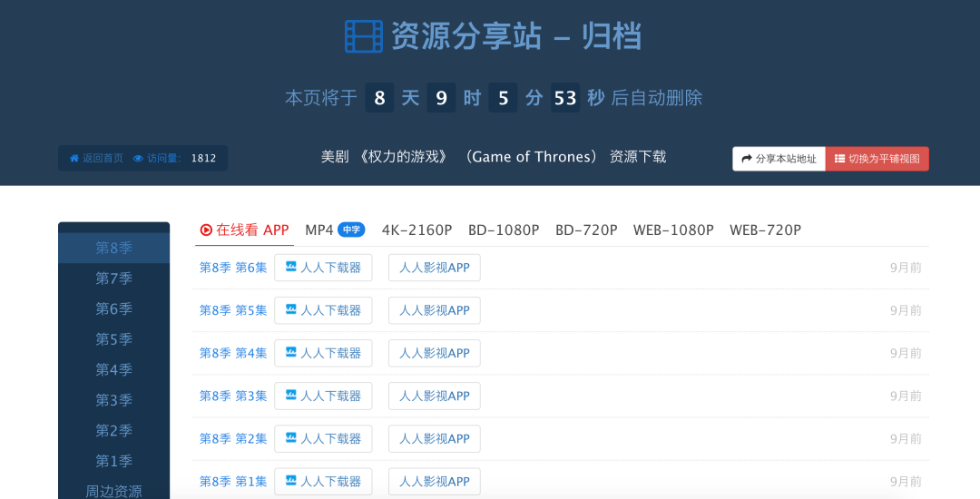Click the 第8季 第6集 episode link
Viewport: 980px width, 499px height.
click(232, 268)
